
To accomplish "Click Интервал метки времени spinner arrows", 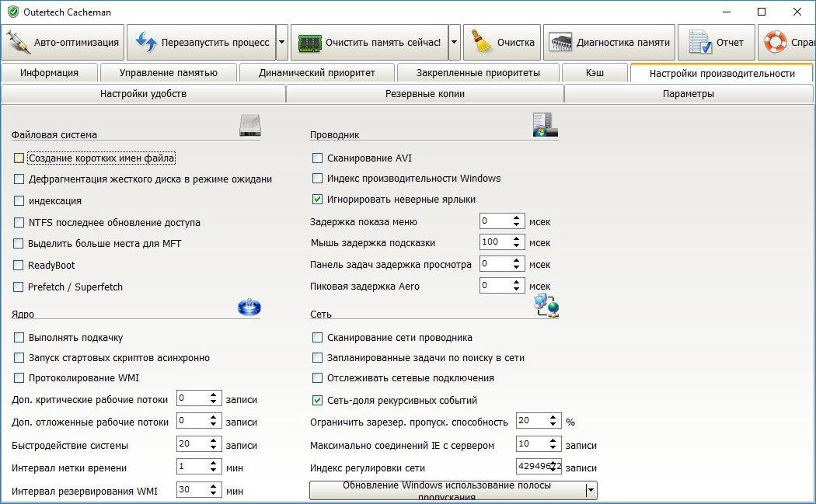I will [214, 467].
